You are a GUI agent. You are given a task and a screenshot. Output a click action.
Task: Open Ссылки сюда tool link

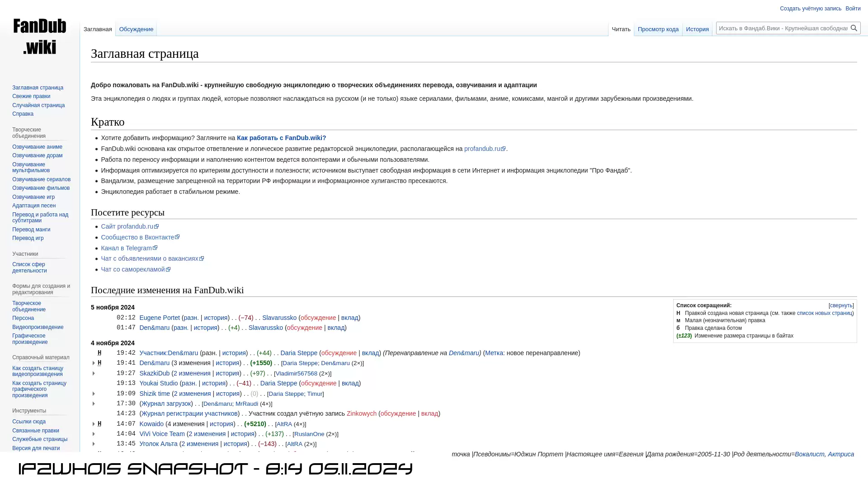[x=29, y=422]
